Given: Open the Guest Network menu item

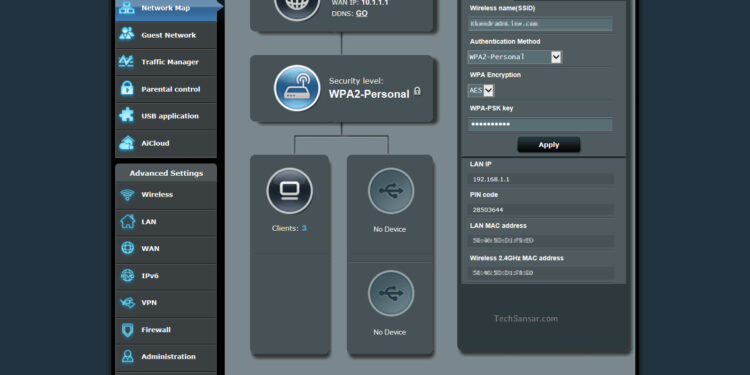Looking at the screenshot, I should pyautogui.click(x=166, y=35).
